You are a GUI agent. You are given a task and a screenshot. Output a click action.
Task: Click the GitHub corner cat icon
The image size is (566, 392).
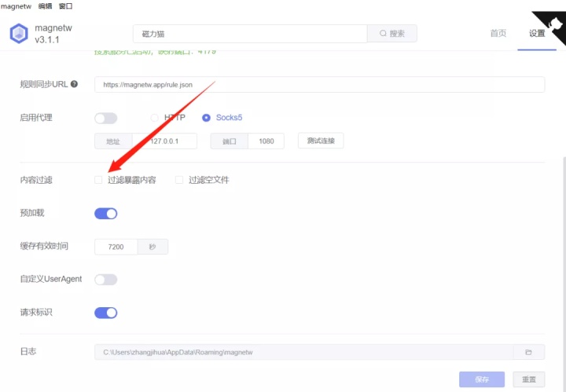coord(553,24)
